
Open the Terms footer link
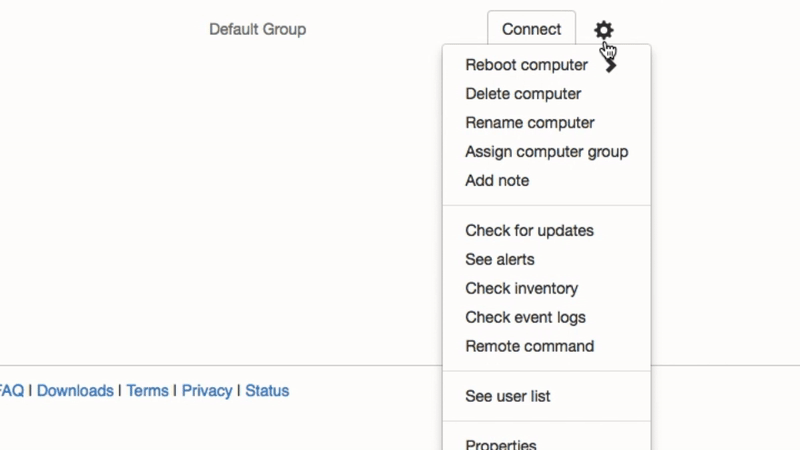pos(147,391)
